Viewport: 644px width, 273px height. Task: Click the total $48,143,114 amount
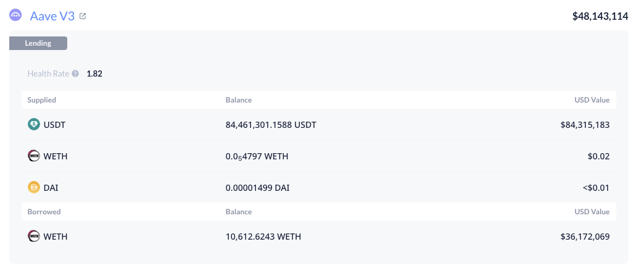tap(600, 16)
